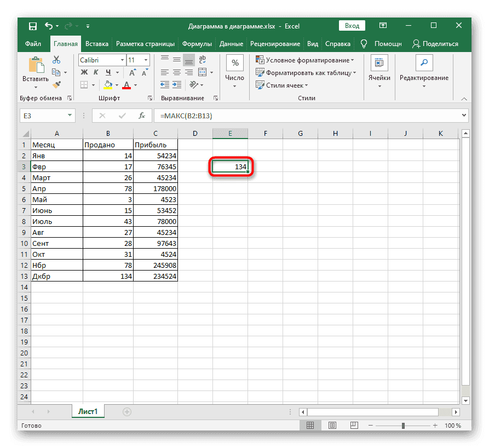Open the fill color dropdown arrow
This screenshot has height=448, width=489.
click(x=116, y=84)
